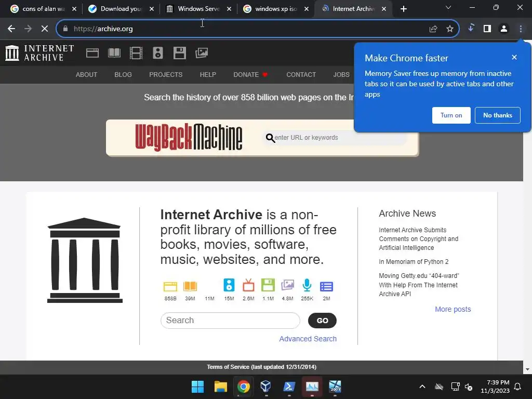
Task: Open the clock showing 7:39 PM
Action: tap(495, 387)
